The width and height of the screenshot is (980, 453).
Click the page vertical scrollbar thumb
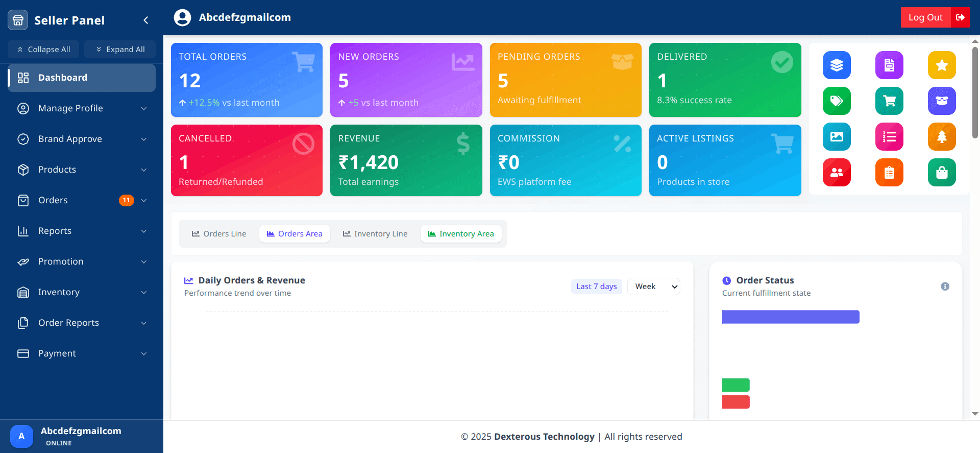975,92
